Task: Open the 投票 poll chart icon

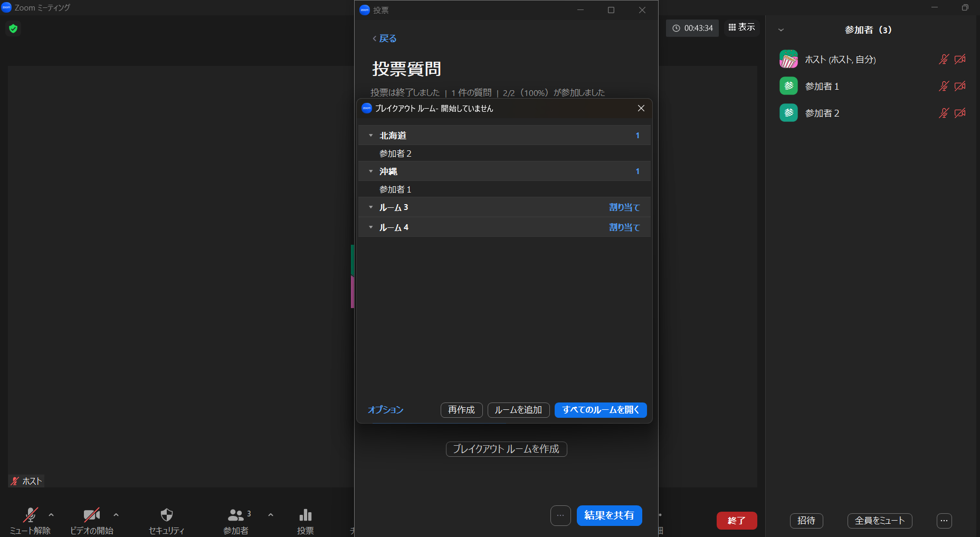Action: click(x=305, y=515)
